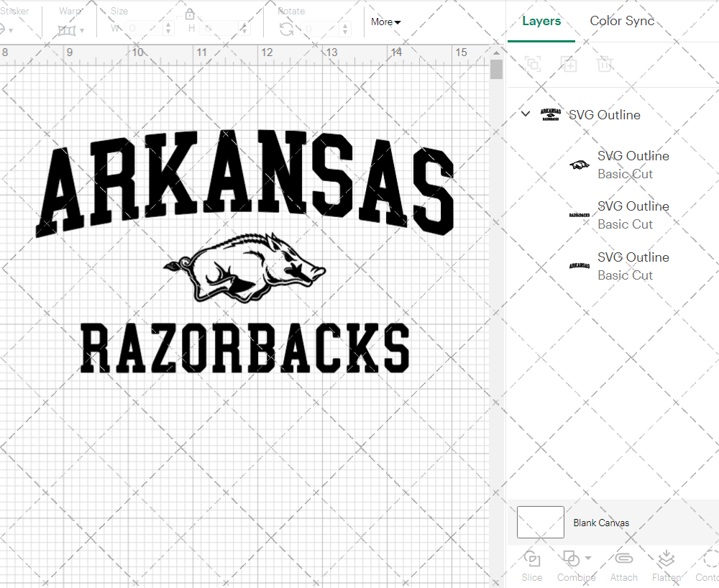Select the Slice tool
This screenshot has height=588, width=719.
(x=531, y=566)
